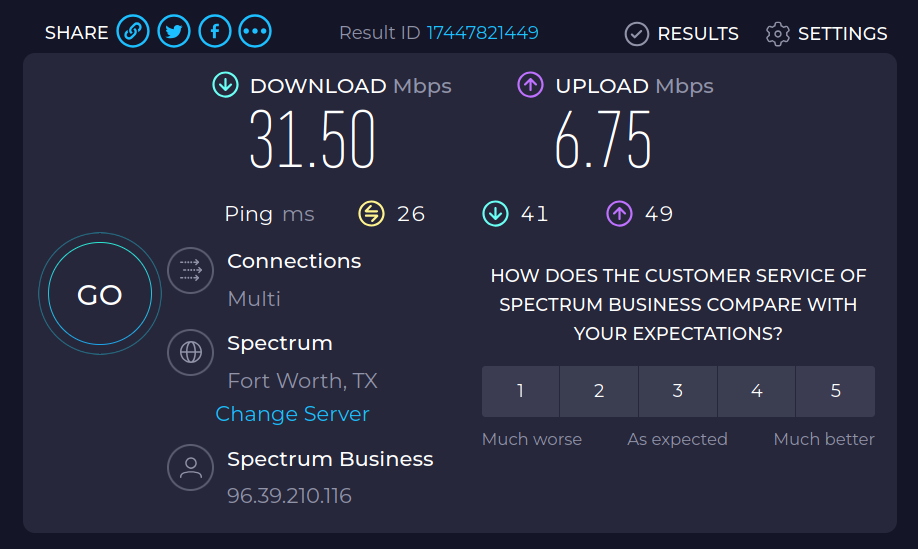Click the globe server icon
The width and height of the screenshot is (918, 549).
point(190,352)
